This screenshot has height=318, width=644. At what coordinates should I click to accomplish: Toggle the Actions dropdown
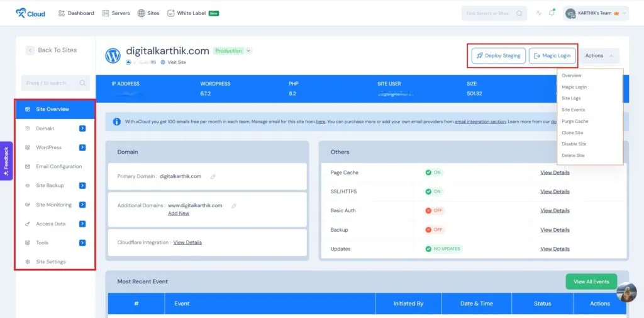pyautogui.click(x=599, y=55)
